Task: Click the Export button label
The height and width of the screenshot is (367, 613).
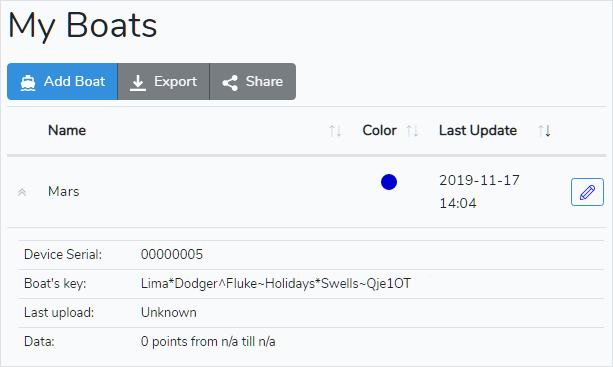Action: pyautogui.click(x=176, y=81)
